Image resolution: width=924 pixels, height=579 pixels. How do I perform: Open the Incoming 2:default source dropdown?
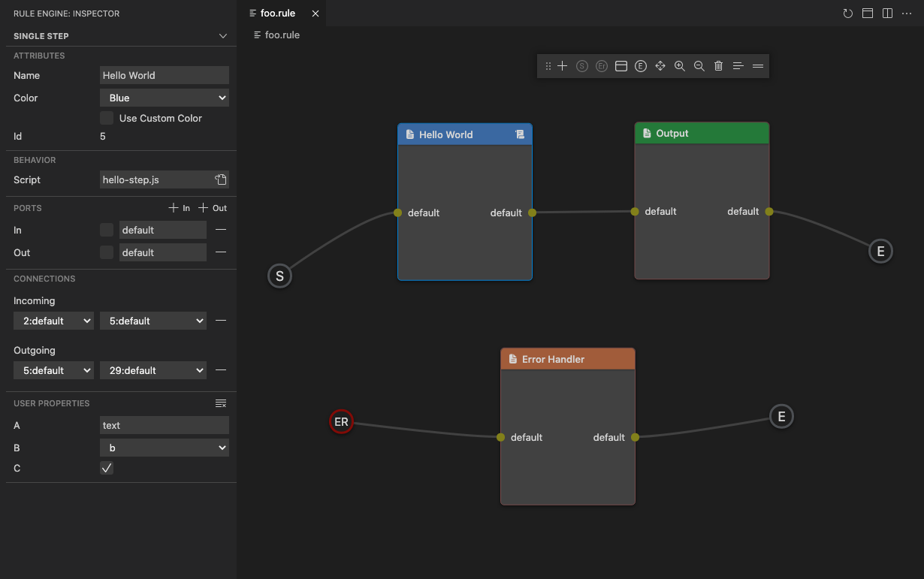tap(53, 321)
